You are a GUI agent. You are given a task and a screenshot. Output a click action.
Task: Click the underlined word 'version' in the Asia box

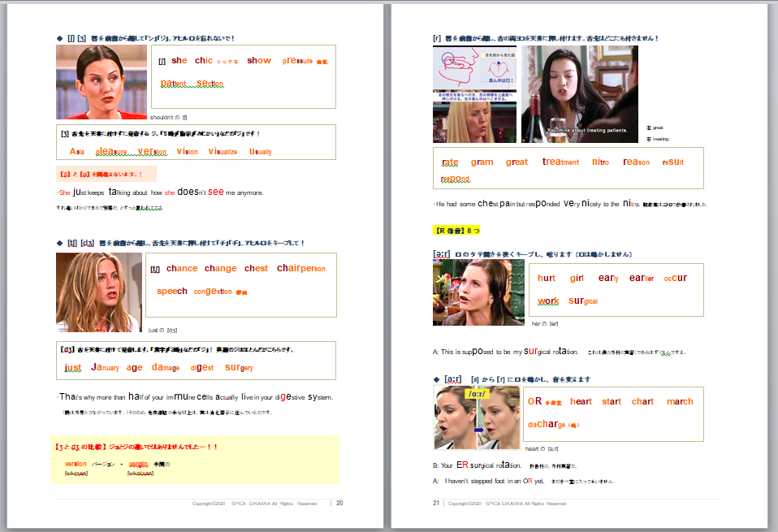pyautogui.click(x=152, y=152)
